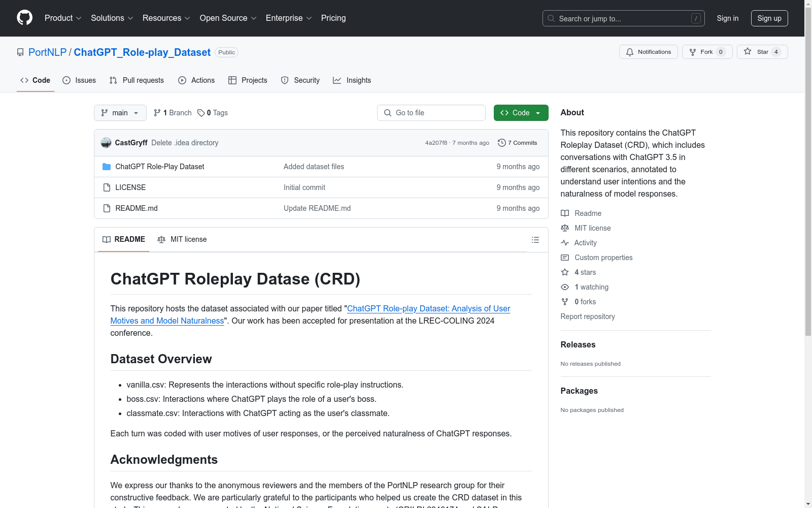Click the fork icon beside 0 forks
The image size is (812, 508).
(x=565, y=302)
